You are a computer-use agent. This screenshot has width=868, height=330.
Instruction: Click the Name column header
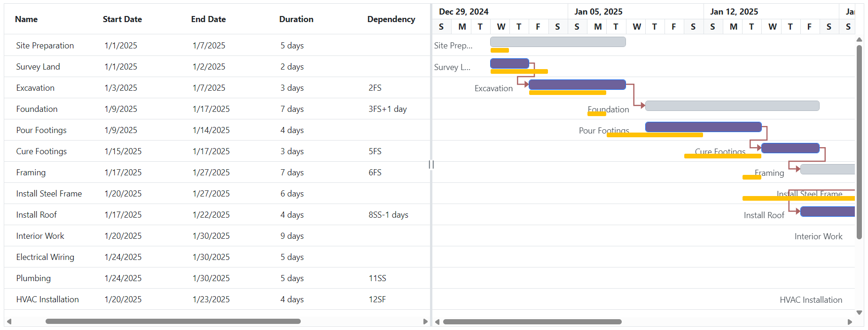click(26, 19)
